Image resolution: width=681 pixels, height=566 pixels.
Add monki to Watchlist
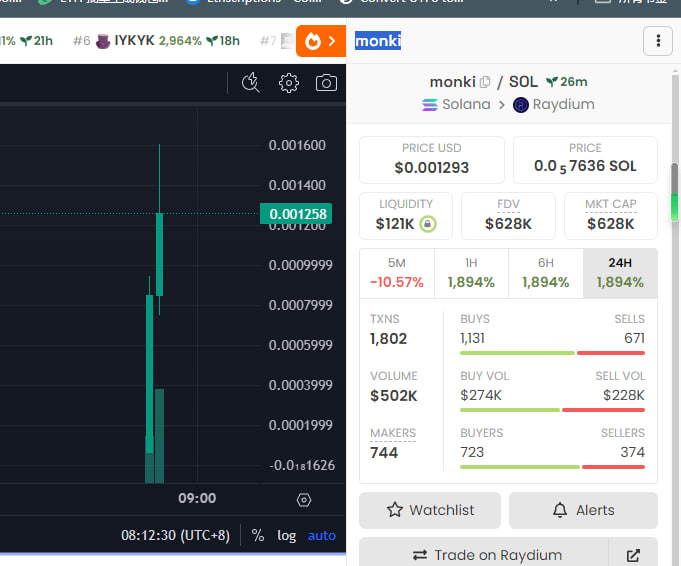tap(430, 510)
